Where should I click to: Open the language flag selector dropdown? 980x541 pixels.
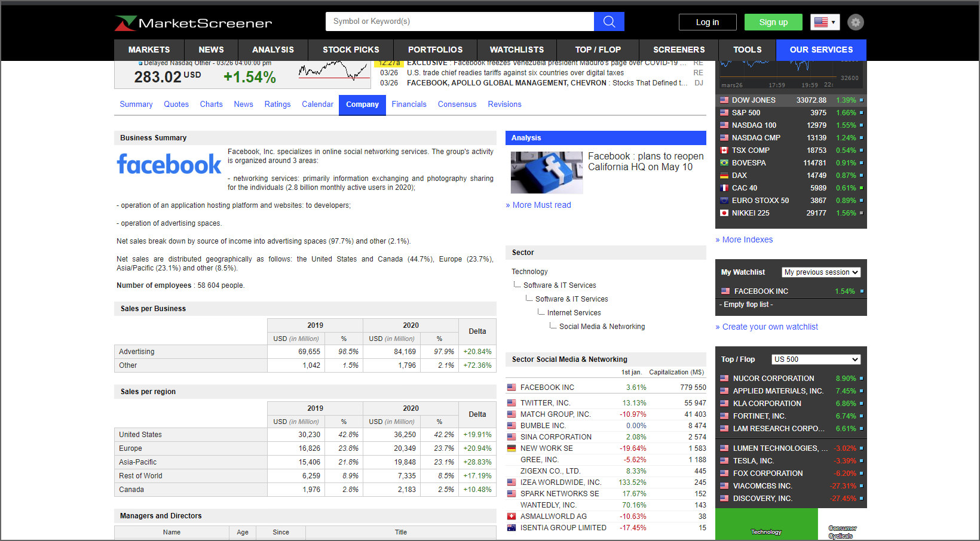(x=825, y=21)
